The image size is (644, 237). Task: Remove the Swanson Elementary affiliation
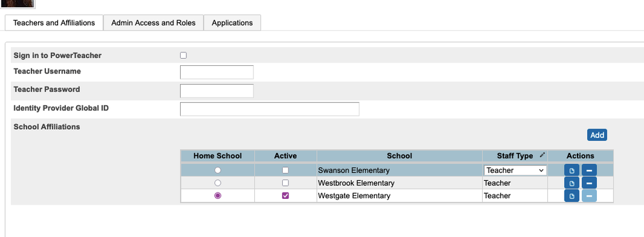[x=589, y=170]
